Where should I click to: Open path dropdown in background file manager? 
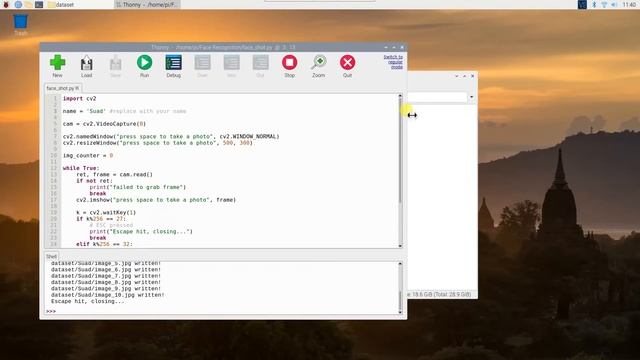tap(472, 97)
